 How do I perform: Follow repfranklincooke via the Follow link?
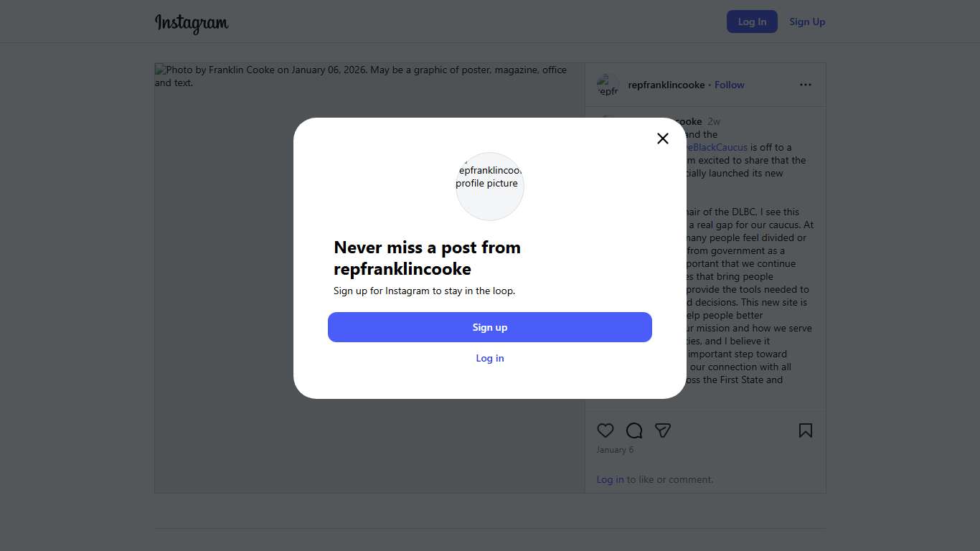730,85
